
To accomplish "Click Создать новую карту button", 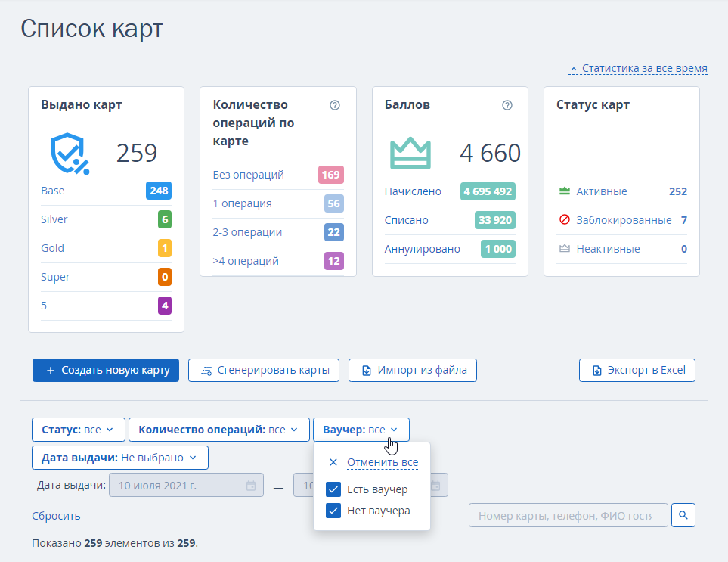I will (106, 370).
